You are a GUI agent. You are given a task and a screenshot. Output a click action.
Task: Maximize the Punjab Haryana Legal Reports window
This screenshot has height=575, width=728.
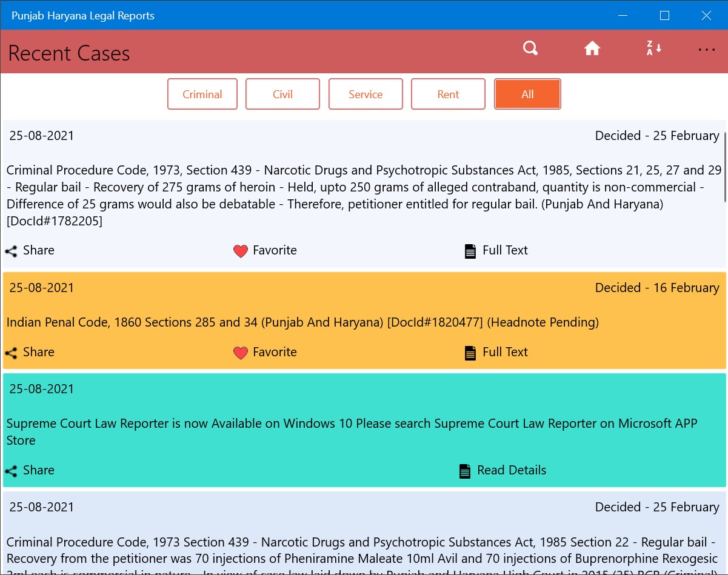coord(664,15)
